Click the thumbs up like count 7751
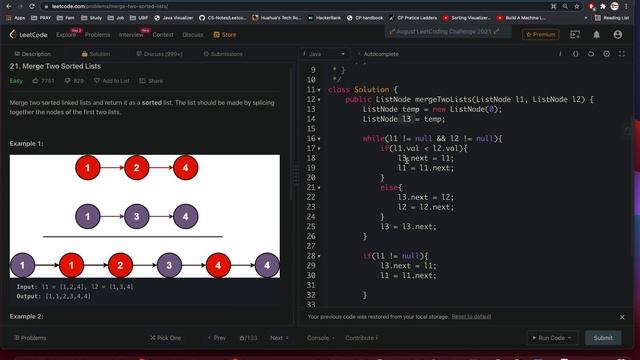Image resolution: width=640 pixels, height=360 pixels. (x=43, y=81)
